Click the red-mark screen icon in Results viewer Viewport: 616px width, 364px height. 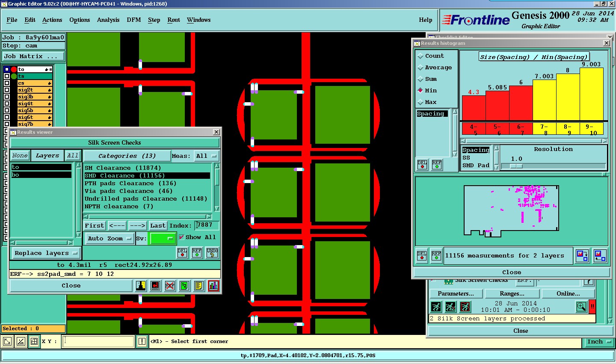pos(156,286)
